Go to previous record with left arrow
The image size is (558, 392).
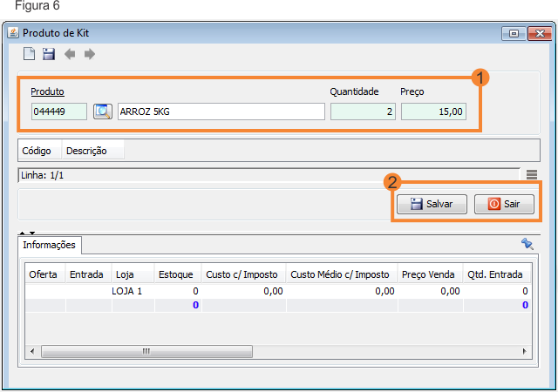pyautogui.click(x=70, y=55)
